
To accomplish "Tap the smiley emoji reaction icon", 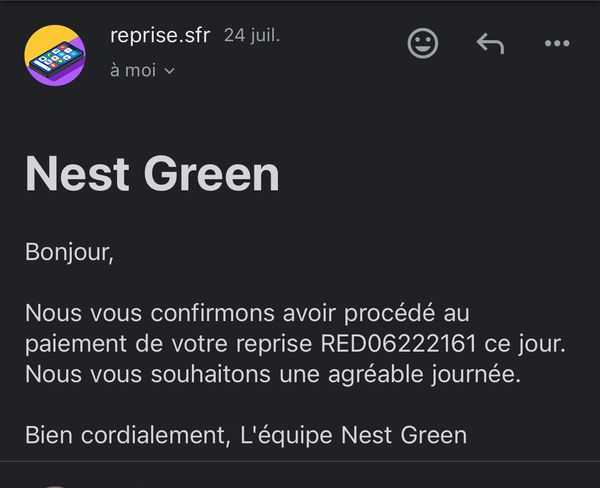I will [x=423, y=43].
